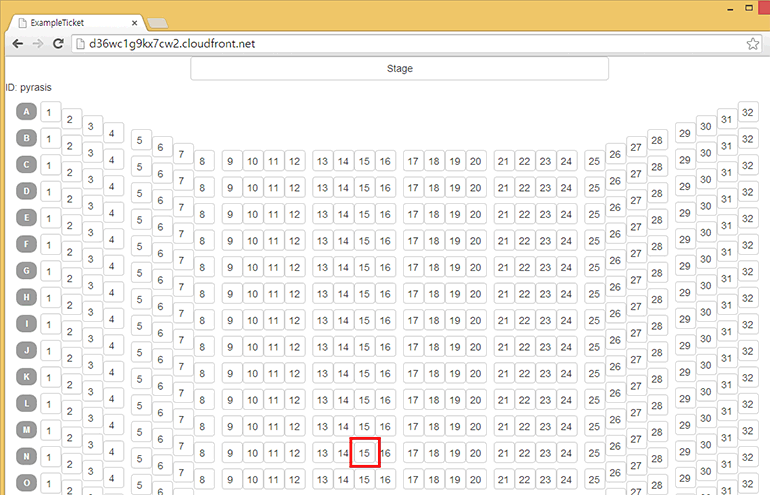Select the topmost seat 9
770x495 pixels.
click(230, 161)
